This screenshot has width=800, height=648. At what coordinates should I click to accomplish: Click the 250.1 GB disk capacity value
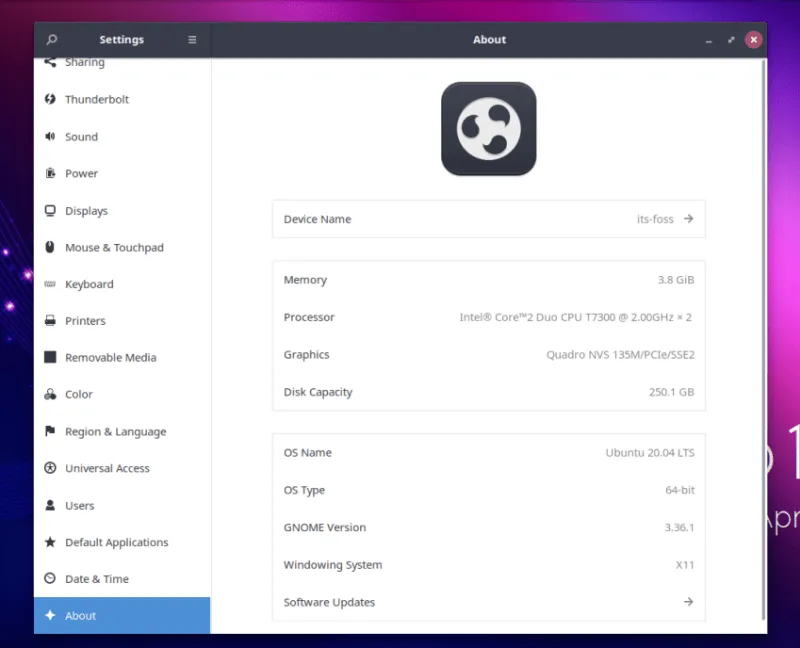coord(671,392)
